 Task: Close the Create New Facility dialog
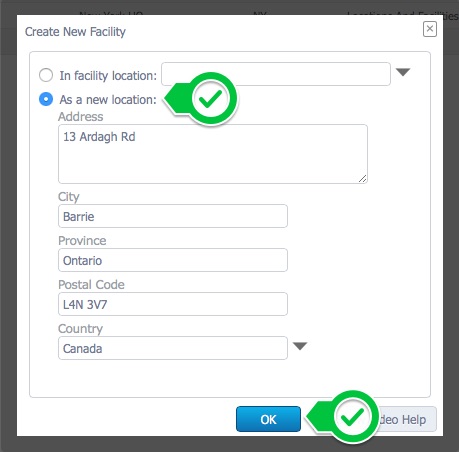(x=430, y=29)
